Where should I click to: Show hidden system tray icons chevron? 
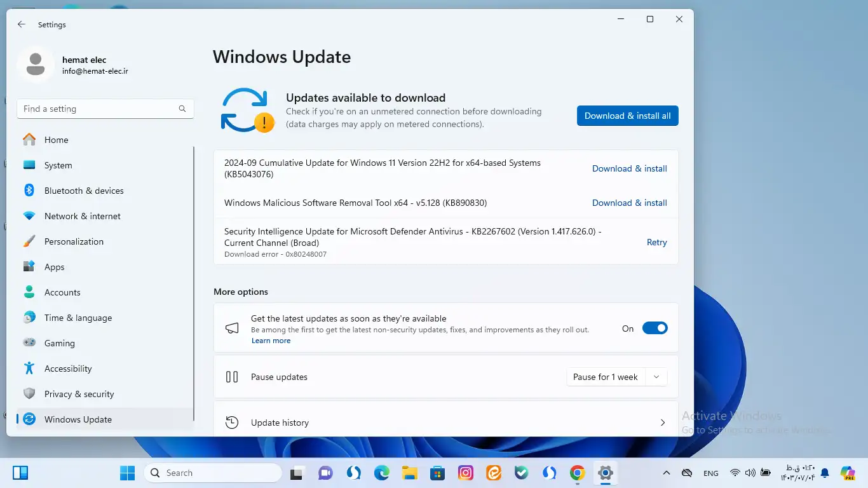tap(666, 473)
